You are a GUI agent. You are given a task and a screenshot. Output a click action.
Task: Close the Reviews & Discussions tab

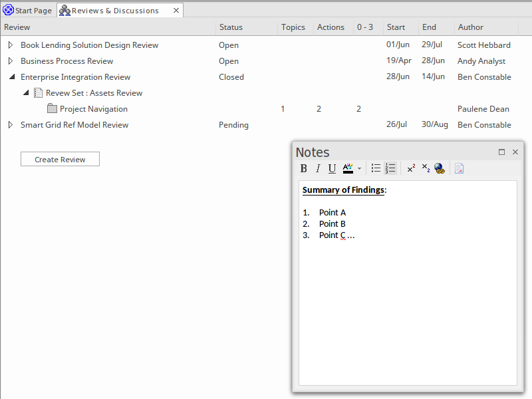176,11
